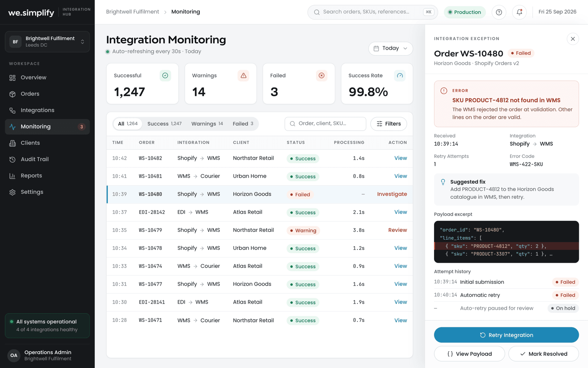Open the Filters options
588x368 pixels.
tap(388, 124)
